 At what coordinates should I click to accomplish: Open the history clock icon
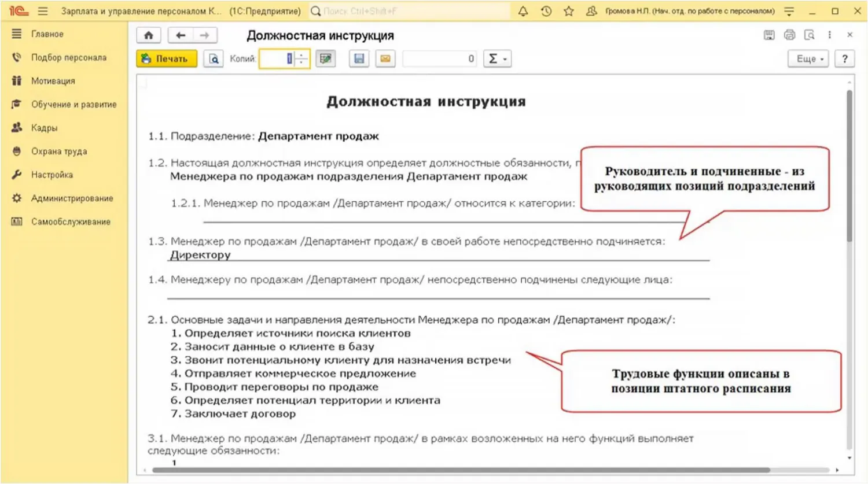(546, 11)
